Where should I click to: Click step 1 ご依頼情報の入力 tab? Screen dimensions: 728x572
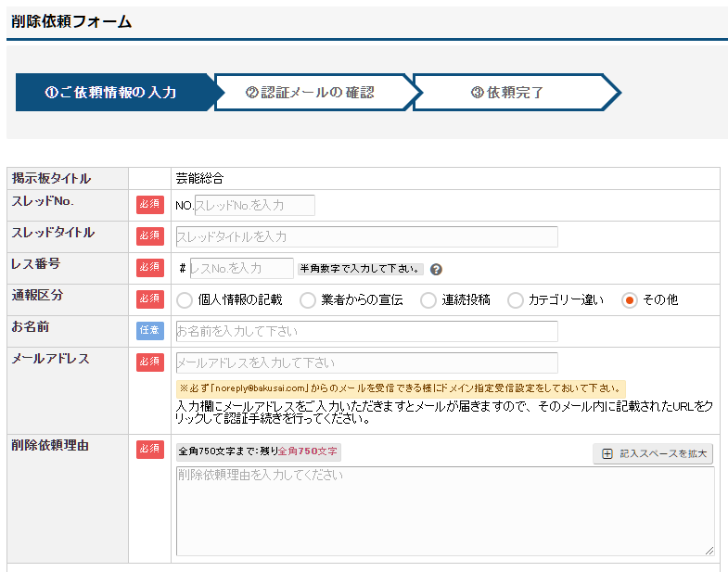[x=111, y=93]
